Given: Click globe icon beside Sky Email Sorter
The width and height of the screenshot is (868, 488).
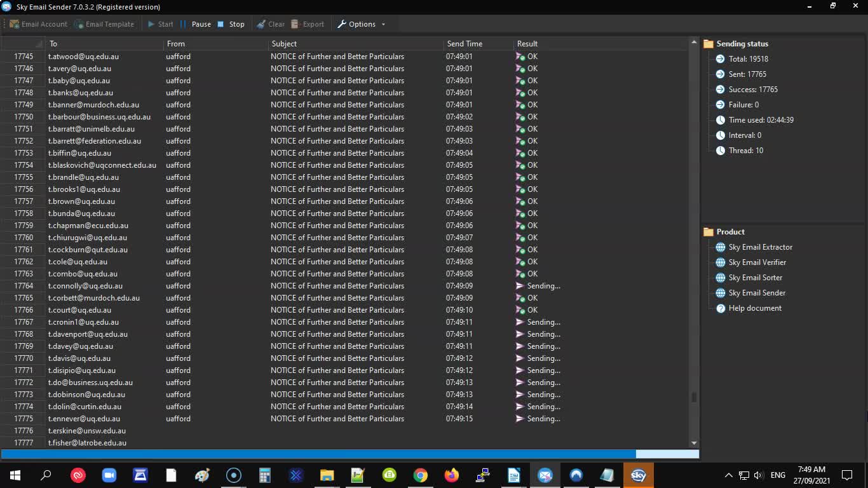Looking at the screenshot, I should [721, 278].
